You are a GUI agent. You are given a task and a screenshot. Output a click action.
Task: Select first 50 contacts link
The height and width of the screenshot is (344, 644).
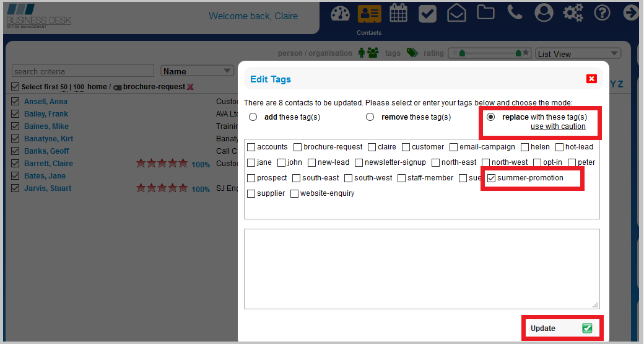coord(64,87)
